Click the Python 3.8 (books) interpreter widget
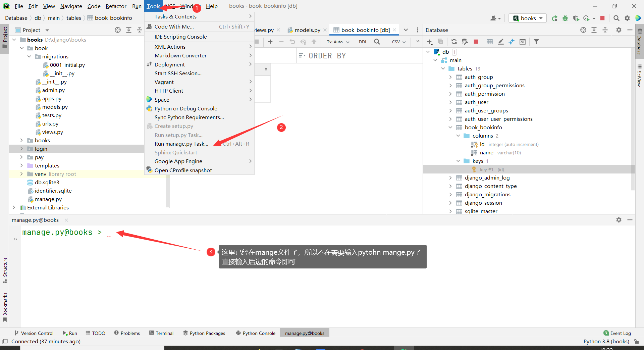This screenshot has height=350, width=644. [606, 341]
